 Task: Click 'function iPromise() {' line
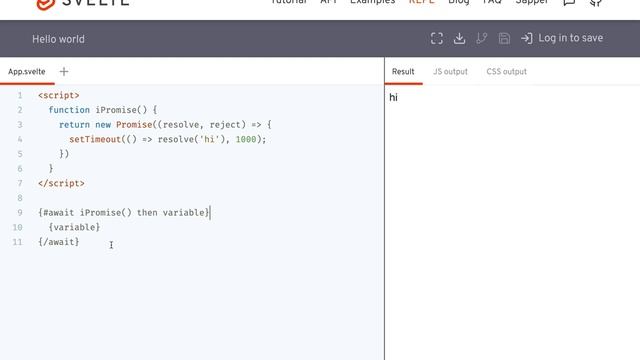click(x=103, y=110)
